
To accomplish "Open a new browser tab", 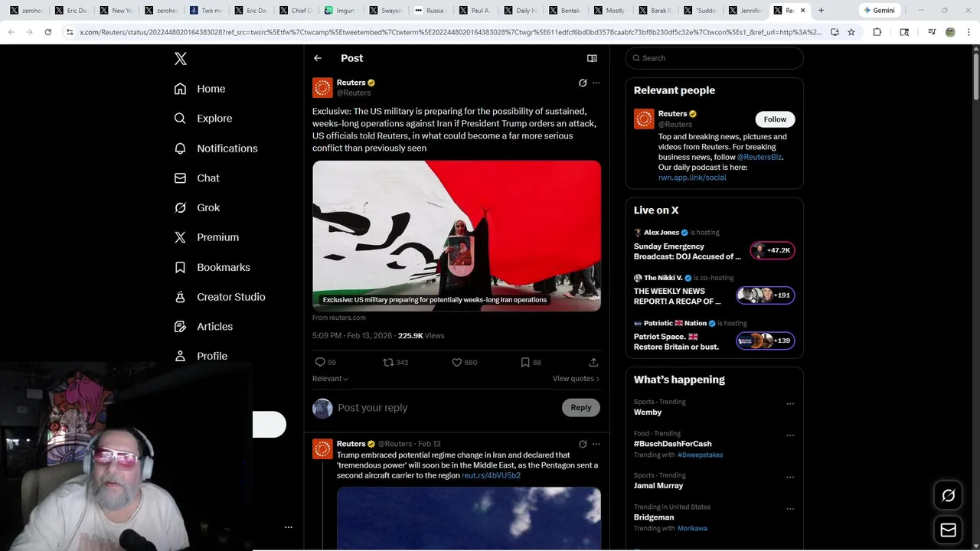I will [822, 11].
